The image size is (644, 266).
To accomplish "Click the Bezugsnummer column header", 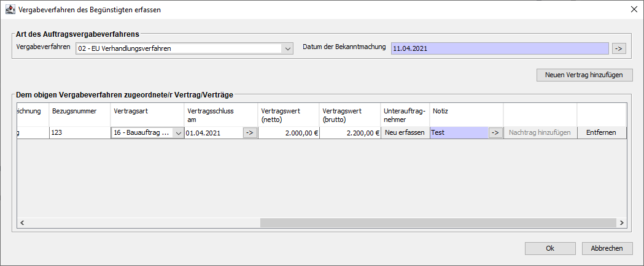I will (80, 115).
